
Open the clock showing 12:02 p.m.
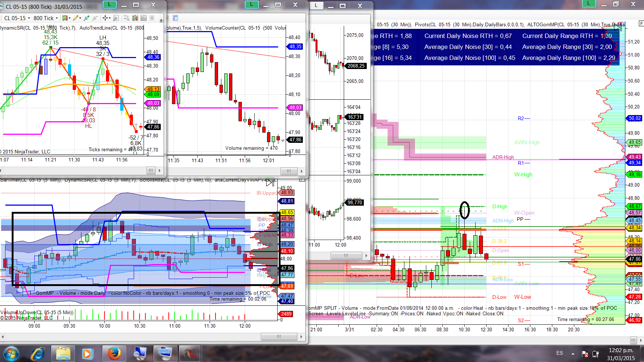tap(621, 354)
